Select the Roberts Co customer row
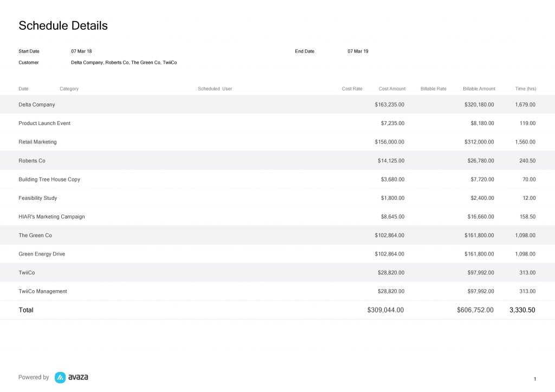 tap(32, 161)
